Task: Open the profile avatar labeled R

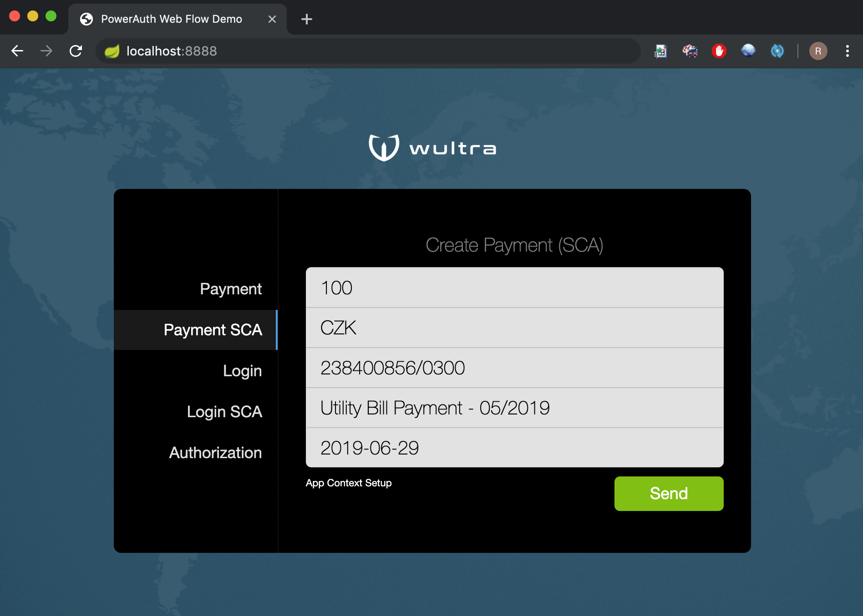Action: (x=818, y=51)
